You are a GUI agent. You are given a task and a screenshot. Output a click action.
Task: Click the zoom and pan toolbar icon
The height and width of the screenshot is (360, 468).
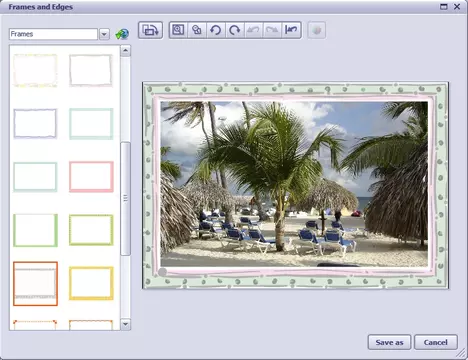(x=197, y=30)
